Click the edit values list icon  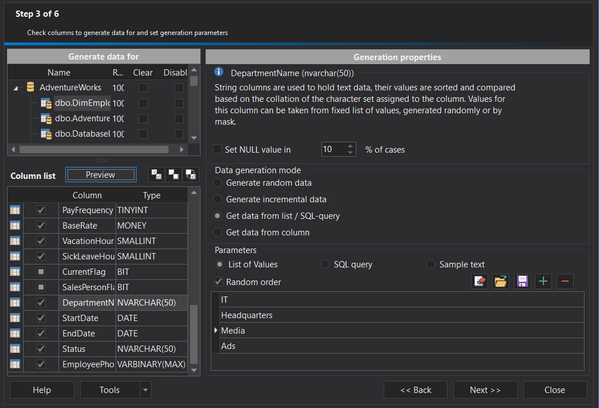point(479,282)
